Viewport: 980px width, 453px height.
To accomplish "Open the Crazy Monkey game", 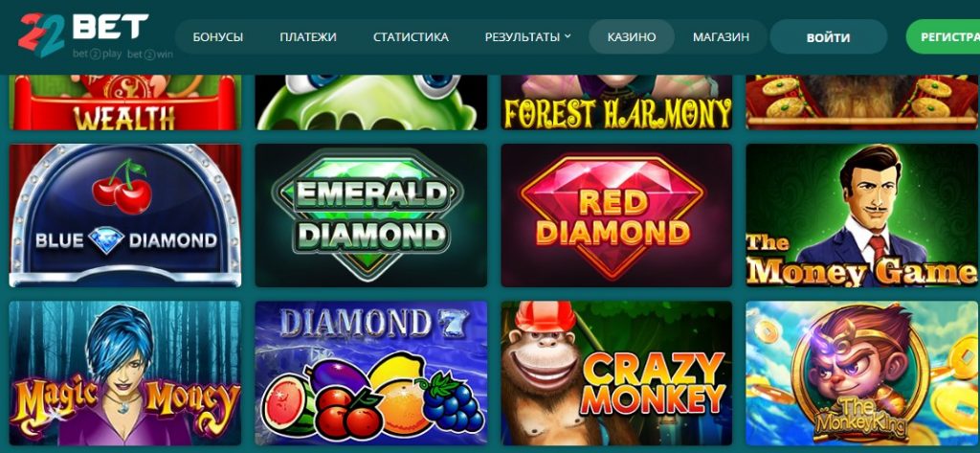I will click(x=616, y=373).
